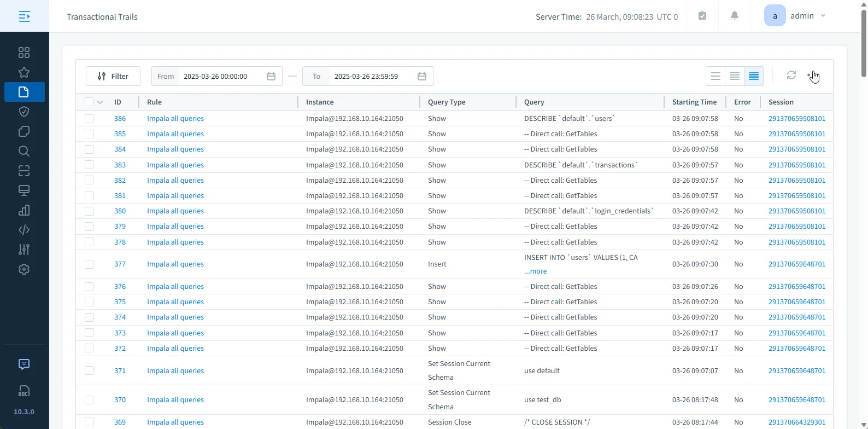Open the selection options chevron in header
Image resolution: width=868 pixels, height=429 pixels.
pyautogui.click(x=100, y=102)
